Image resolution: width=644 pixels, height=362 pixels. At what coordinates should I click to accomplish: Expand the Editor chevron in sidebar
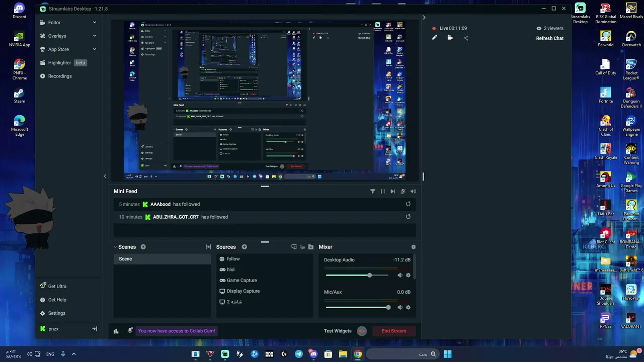click(x=94, y=23)
